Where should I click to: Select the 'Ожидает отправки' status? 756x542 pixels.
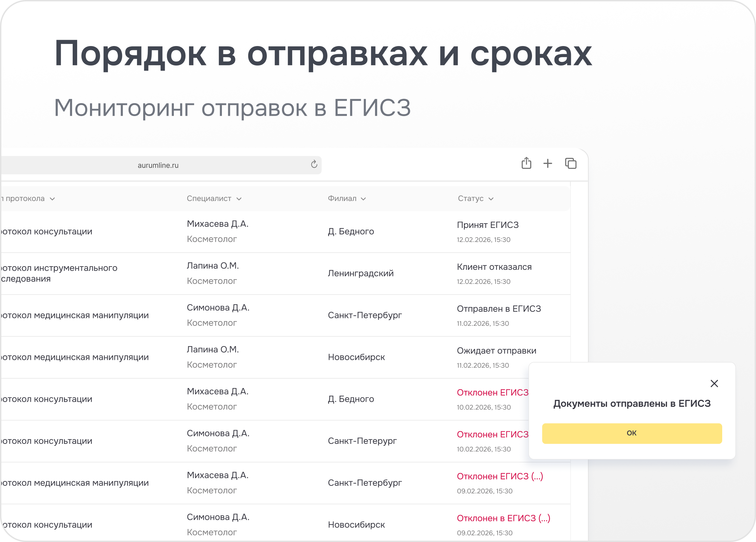(496, 351)
